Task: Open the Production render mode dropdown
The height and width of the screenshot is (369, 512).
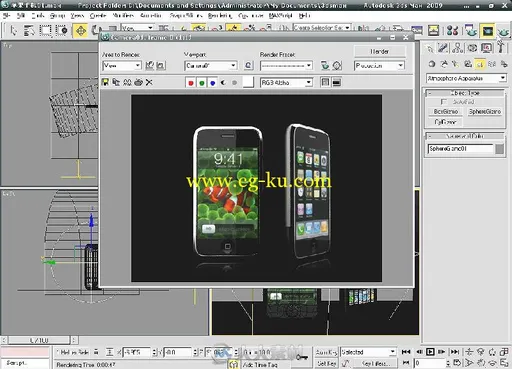Action: [379, 66]
